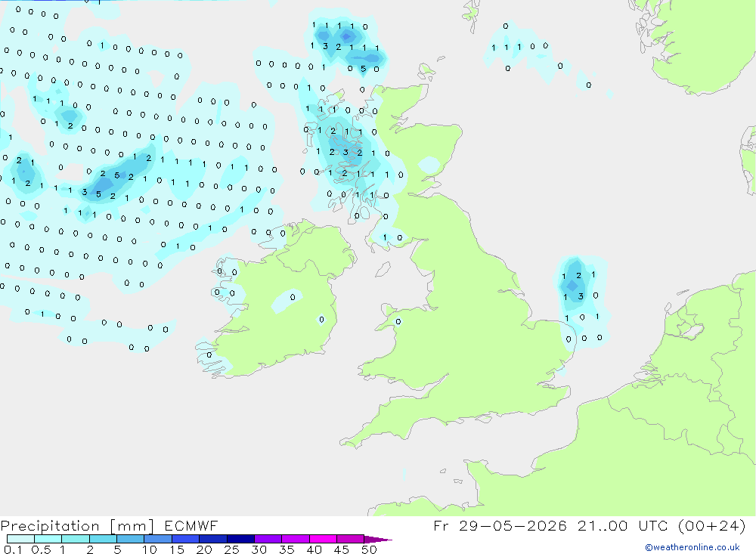Pick the legend swatch between 2 and 5
Image resolution: width=756 pixels, height=554 pixels.
(103, 539)
